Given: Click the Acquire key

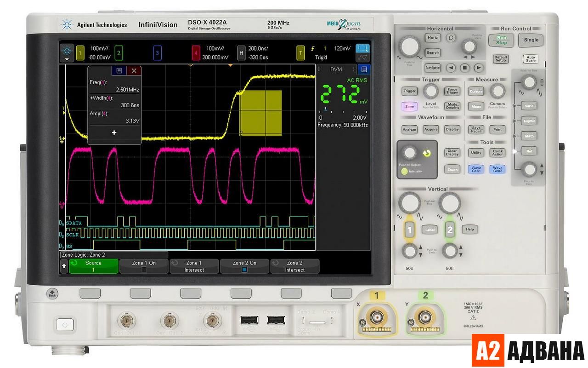Looking at the screenshot, I should click(431, 130).
